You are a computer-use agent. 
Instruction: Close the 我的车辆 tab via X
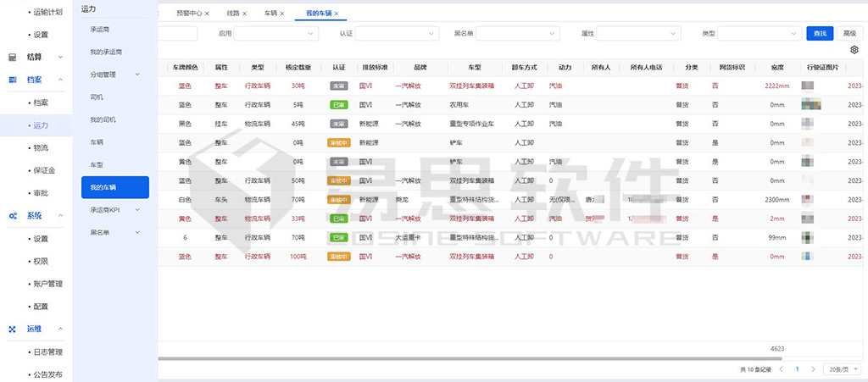pos(337,14)
